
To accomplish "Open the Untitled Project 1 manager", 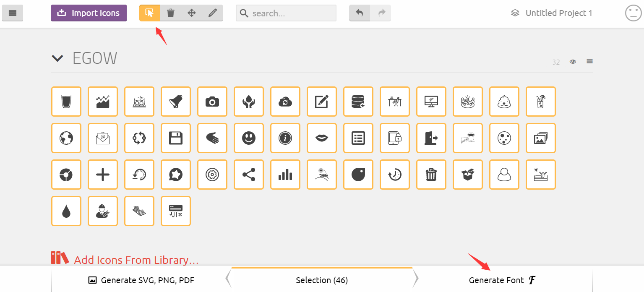I will point(551,13).
